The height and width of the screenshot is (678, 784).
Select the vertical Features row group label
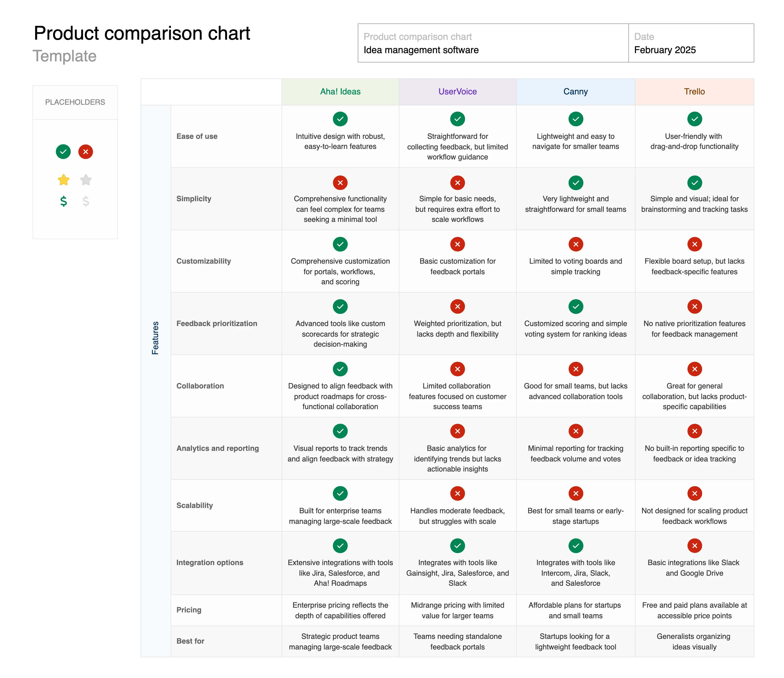click(155, 338)
